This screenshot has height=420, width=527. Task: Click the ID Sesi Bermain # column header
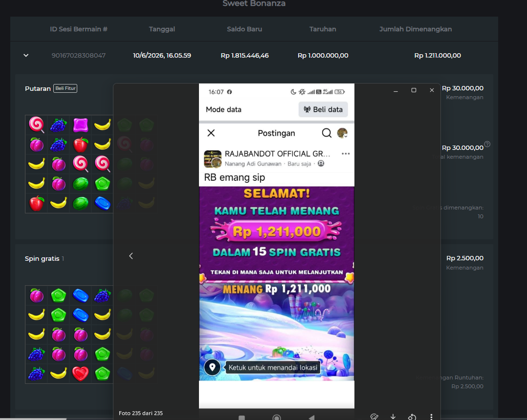click(x=79, y=29)
